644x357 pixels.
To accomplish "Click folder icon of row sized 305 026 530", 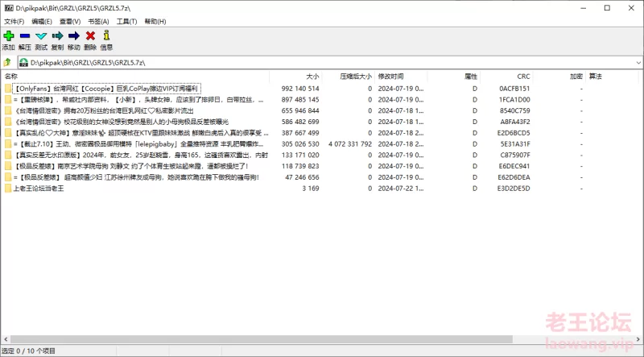I will click(8, 144).
